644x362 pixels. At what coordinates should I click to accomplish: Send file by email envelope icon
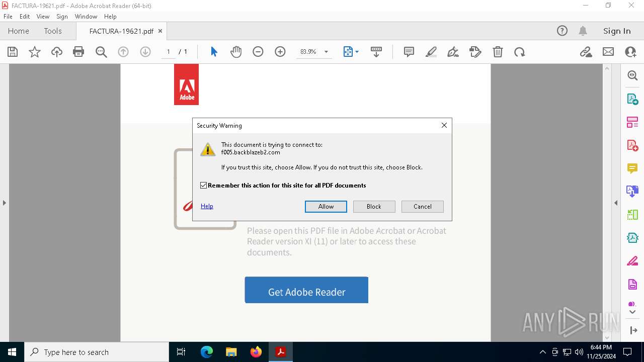pos(608,52)
